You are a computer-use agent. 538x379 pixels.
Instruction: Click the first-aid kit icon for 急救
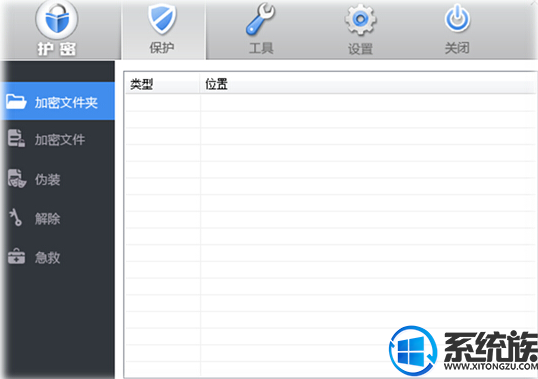(x=16, y=257)
